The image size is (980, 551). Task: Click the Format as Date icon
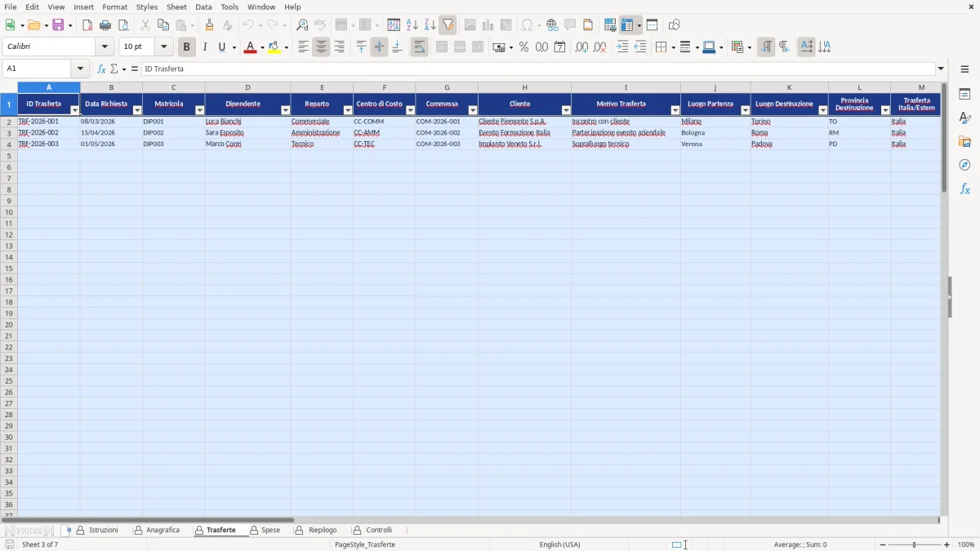click(559, 47)
